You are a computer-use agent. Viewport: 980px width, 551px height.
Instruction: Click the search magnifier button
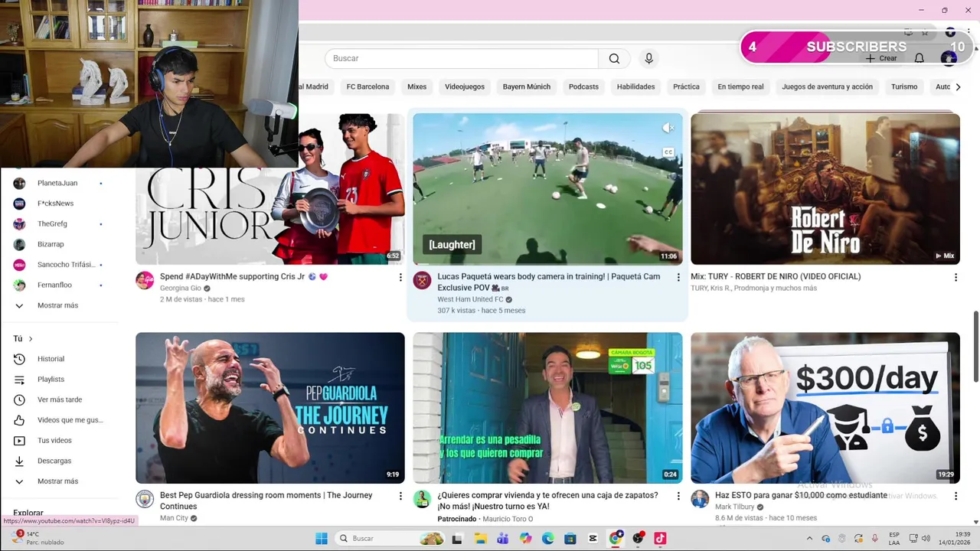pos(614,59)
